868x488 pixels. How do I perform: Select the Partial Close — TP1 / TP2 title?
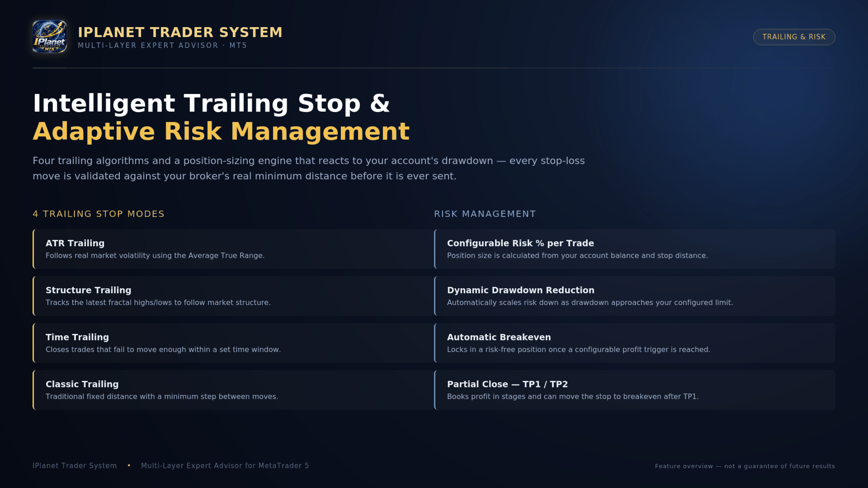[507, 384]
